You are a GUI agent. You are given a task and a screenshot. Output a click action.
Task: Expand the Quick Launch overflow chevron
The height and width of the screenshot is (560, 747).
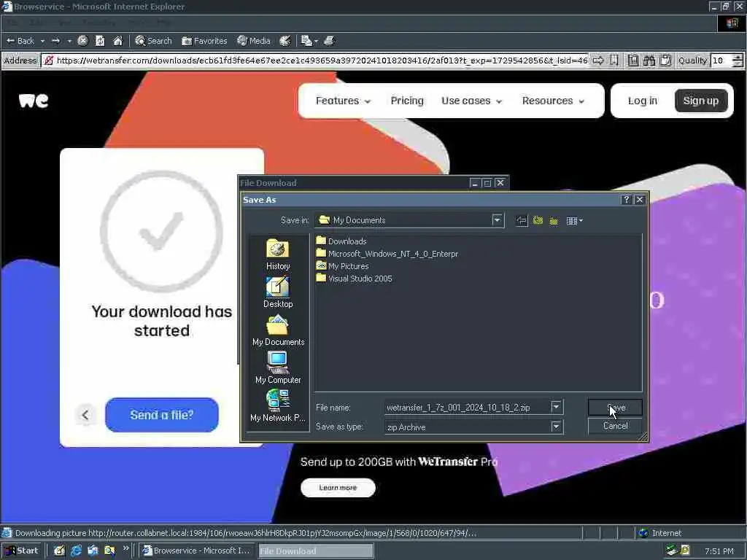click(x=125, y=548)
